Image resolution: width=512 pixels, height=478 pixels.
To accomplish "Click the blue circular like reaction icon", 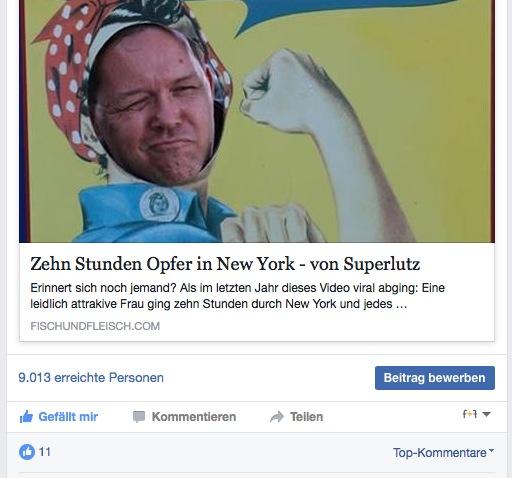I will pos(27,452).
